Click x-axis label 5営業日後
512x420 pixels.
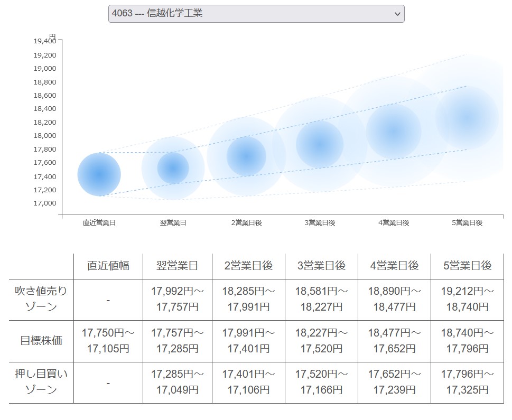click(467, 223)
